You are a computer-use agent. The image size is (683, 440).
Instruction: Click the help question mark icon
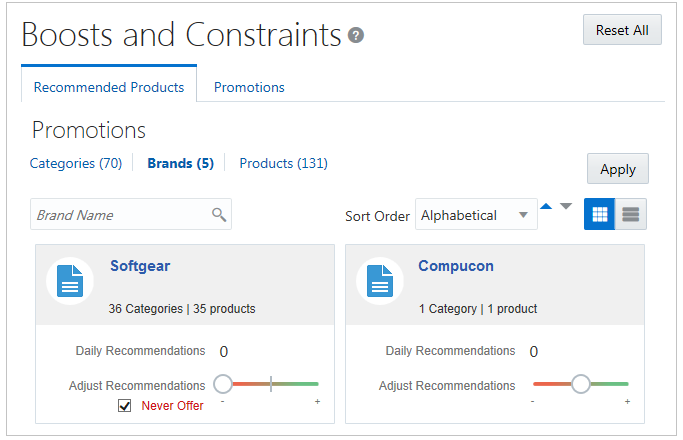coord(356,36)
